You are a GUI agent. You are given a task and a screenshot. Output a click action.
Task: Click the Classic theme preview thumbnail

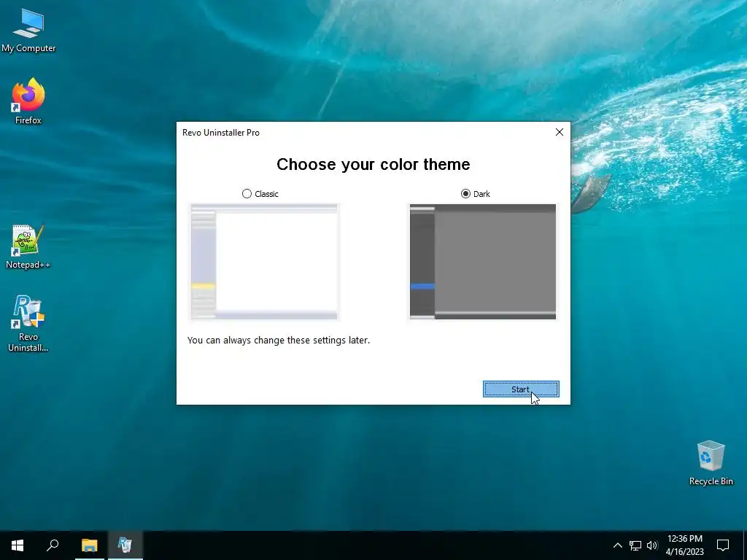pos(264,262)
